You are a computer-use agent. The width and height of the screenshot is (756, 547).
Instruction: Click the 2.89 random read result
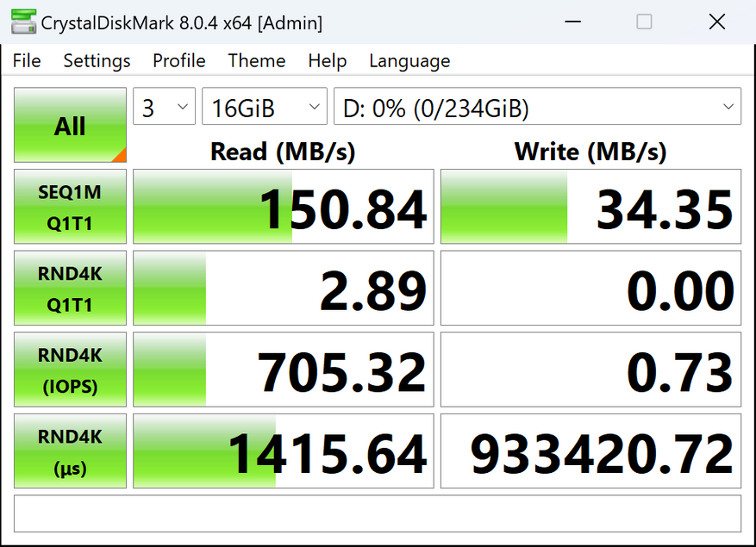click(284, 289)
